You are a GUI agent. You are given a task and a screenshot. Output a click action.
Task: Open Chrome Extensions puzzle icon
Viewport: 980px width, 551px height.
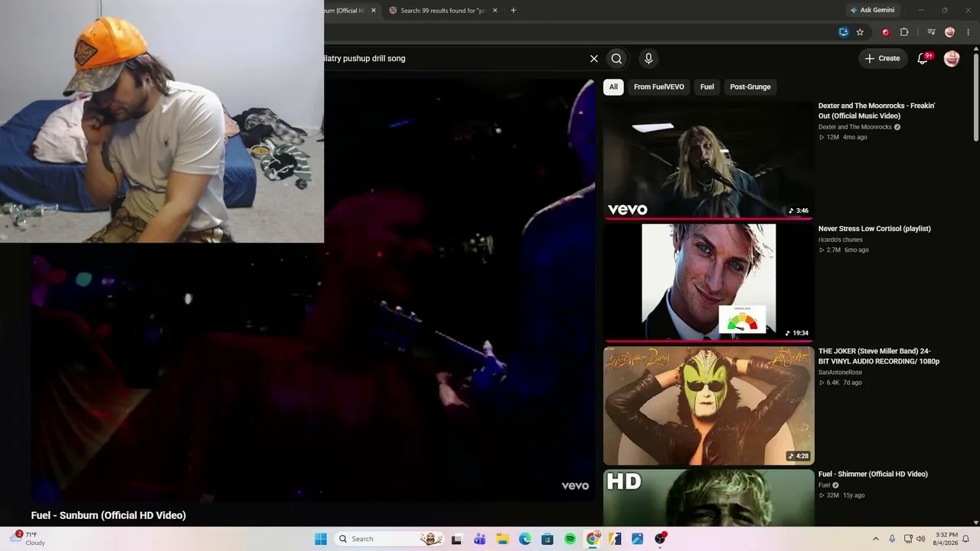904,32
